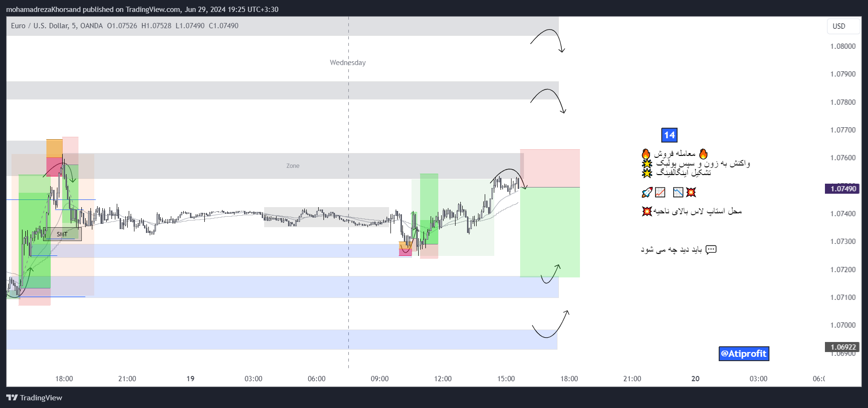The width and height of the screenshot is (868, 408).
Task: Click the 12:00 time axis label
Action: pos(443,379)
